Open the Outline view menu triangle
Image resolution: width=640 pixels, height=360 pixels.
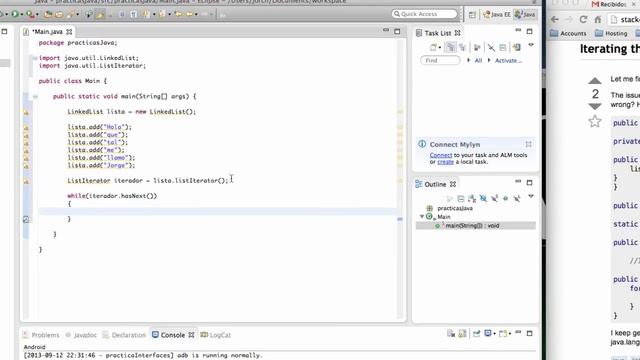pos(531,196)
